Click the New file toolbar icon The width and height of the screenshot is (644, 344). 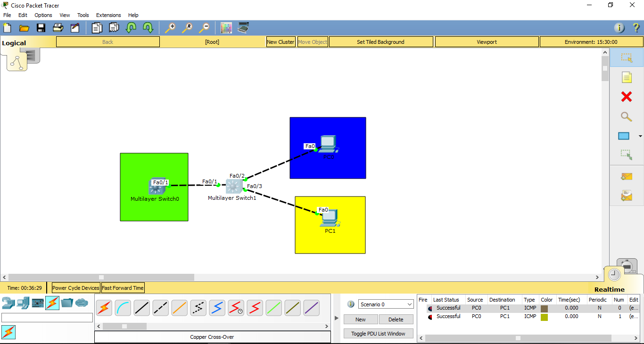point(7,28)
